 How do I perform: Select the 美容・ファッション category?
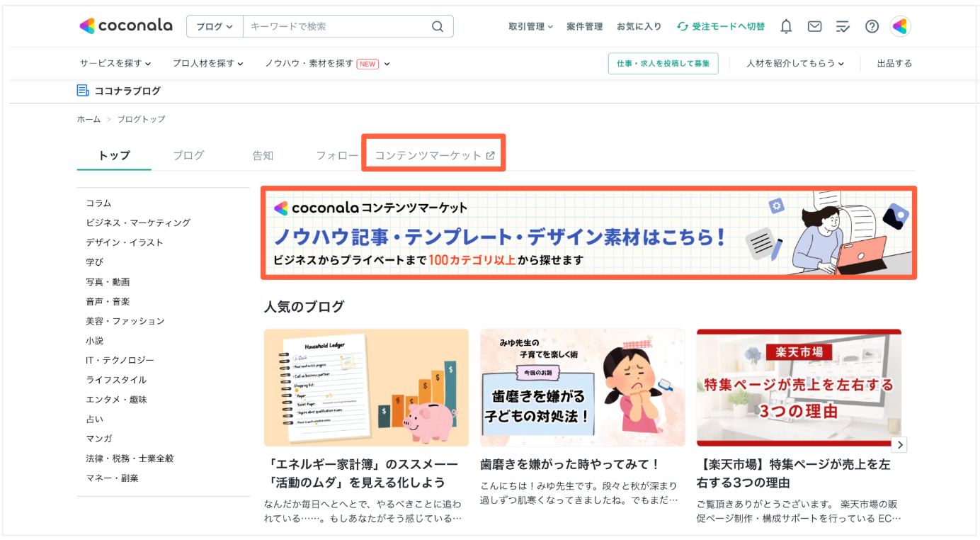coord(125,321)
